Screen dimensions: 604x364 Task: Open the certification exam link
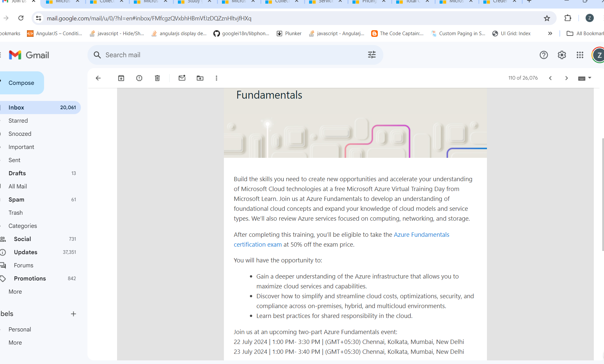pos(258,244)
